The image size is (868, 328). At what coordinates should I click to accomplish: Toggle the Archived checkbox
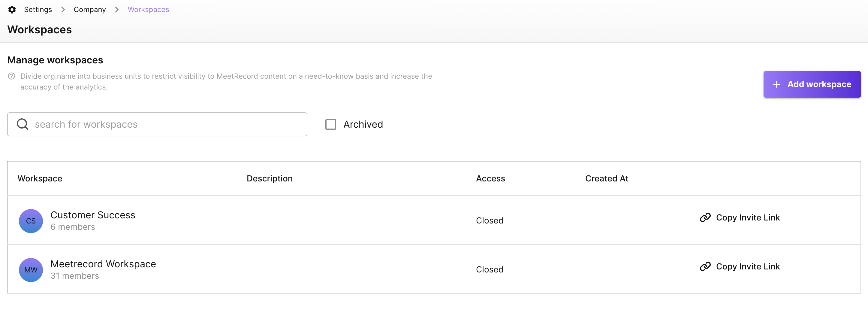click(x=330, y=124)
